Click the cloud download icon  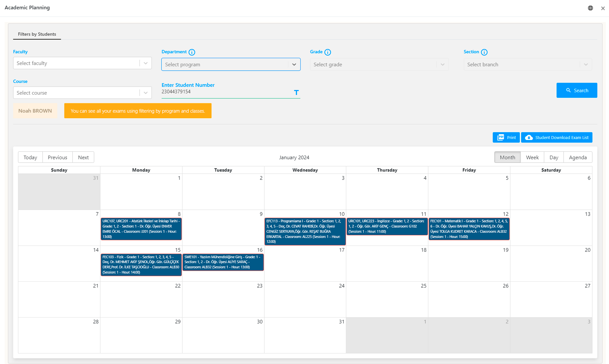click(529, 138)
